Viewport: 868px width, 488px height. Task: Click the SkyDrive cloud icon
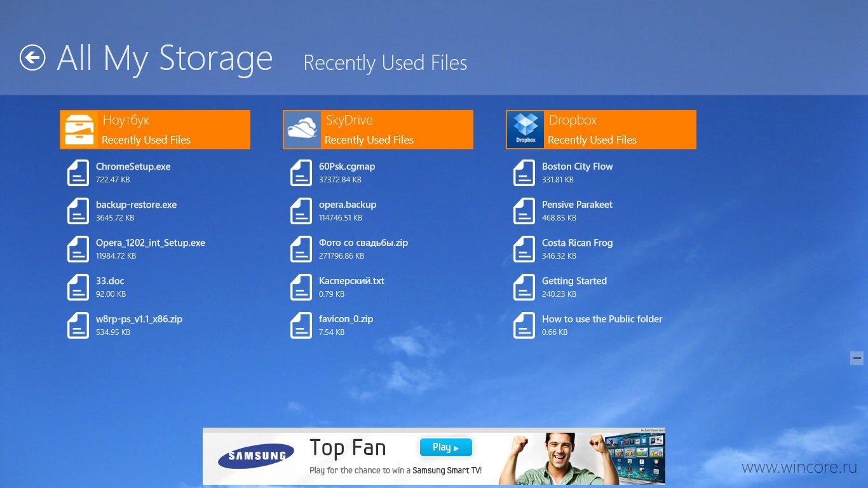tap(302, 130)
